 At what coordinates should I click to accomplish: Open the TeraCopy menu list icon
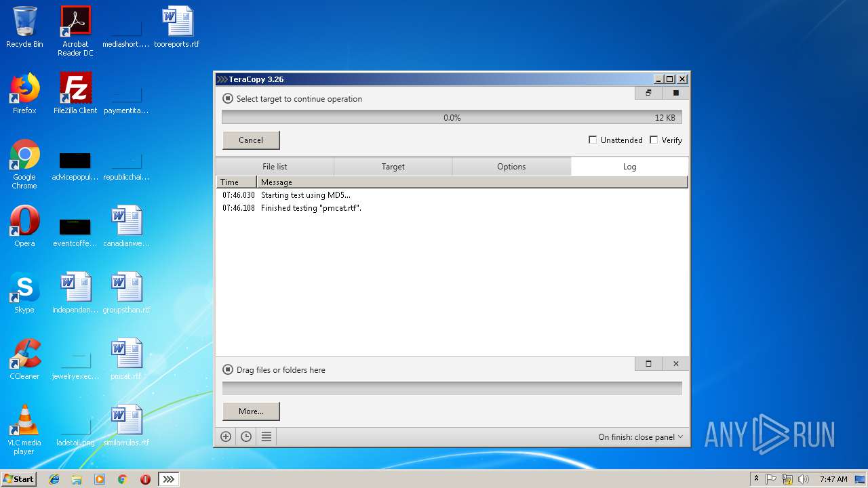coord(267,437)
